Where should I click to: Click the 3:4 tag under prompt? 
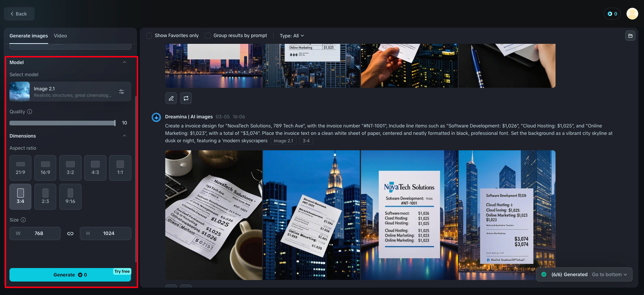(306, 141)
